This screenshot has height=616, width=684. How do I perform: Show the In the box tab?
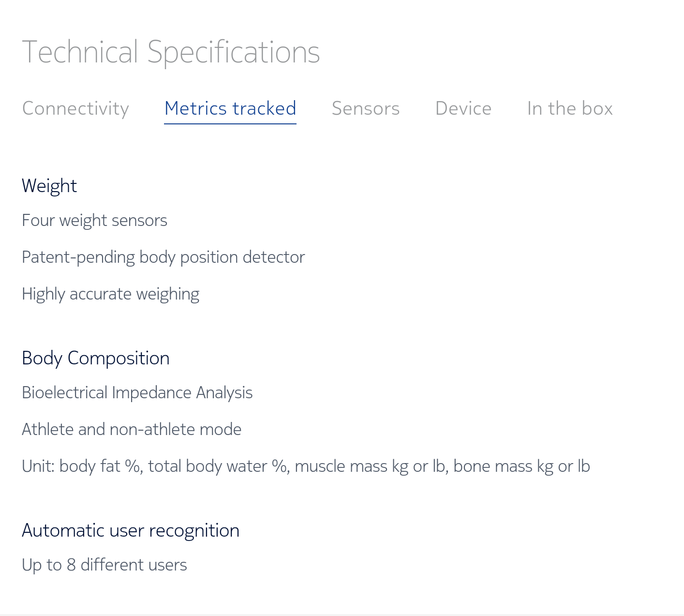(x=570, y=108)
